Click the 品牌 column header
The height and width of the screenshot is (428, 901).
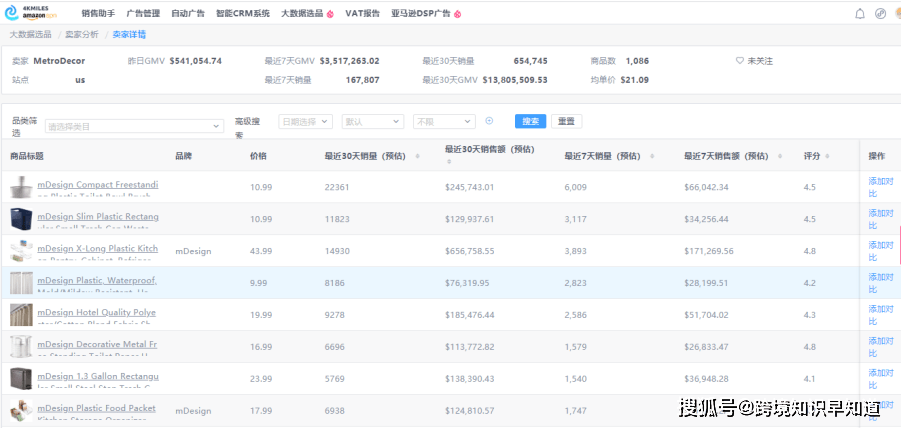pos(184,156)
